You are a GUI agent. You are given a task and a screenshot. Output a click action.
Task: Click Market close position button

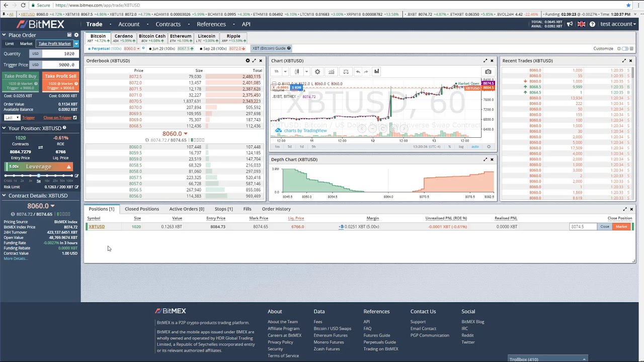[622, 227]
